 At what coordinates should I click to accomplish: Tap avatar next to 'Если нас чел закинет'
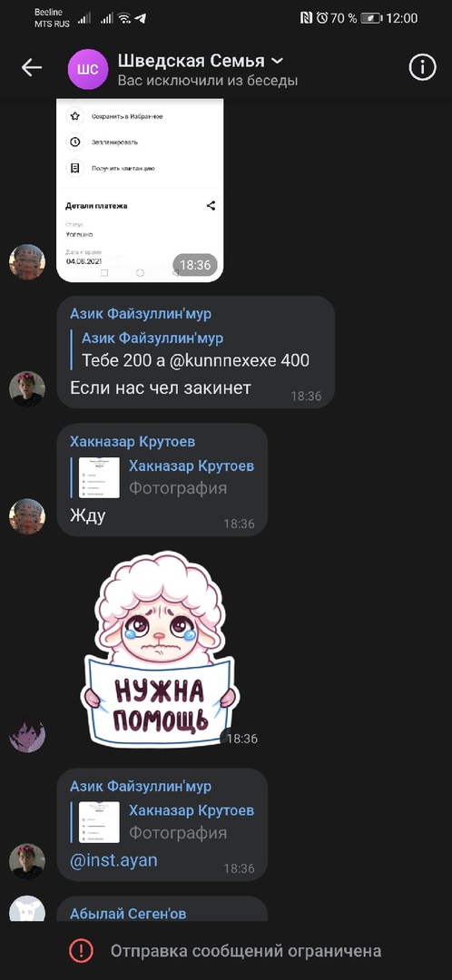point(27,389)
